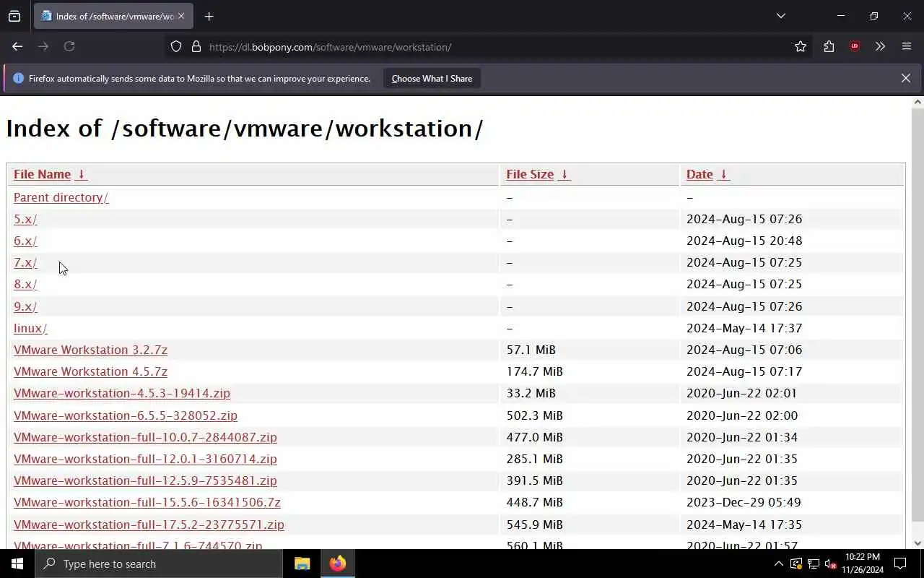Sort by Date header
924x578 pixels.
(x=699, y=174)
